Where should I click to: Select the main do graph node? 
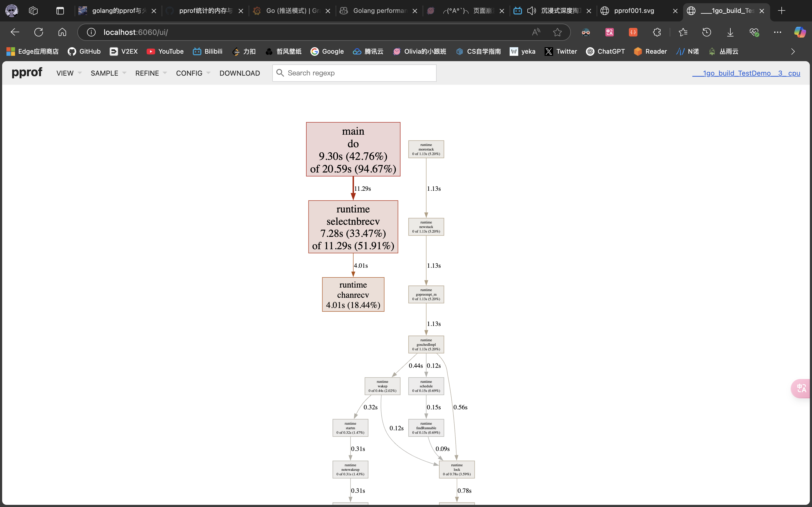[x=353, y=149]
